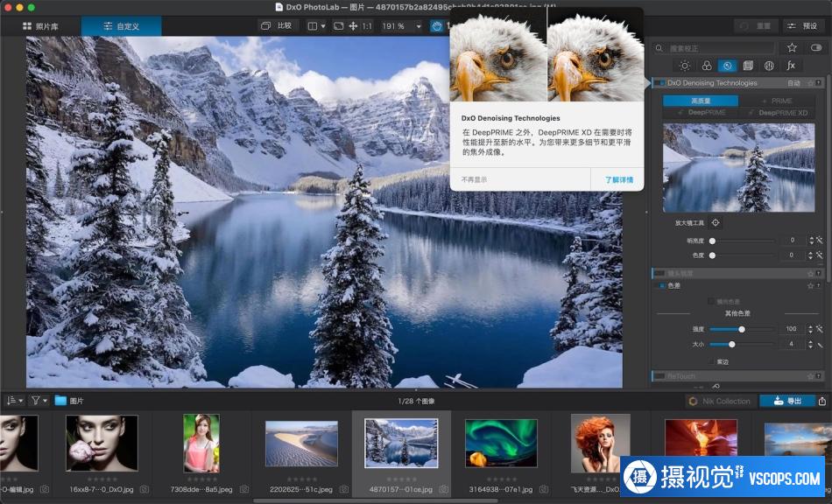Viewport: 832px width, 504px height.
Task: Click the 比较 compare button
Action: click(x=277, y=25)
